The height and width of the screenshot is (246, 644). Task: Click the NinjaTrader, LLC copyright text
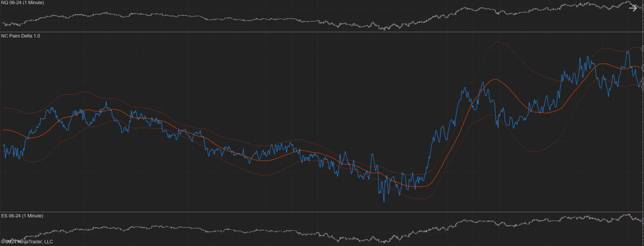[27, 242]
